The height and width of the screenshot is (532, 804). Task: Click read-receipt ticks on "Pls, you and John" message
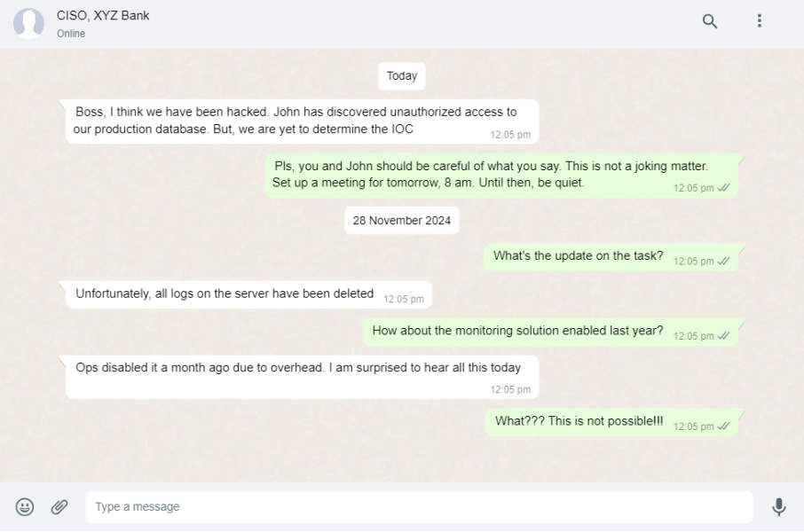(x=723, y=188)
